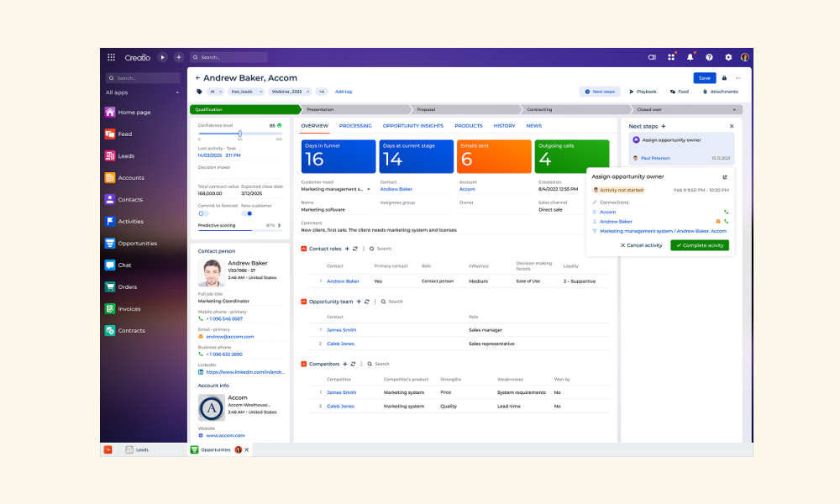Open the Leads section in sidebar
The width and height of the screenshot is (840, 504).
pos(119,156)
